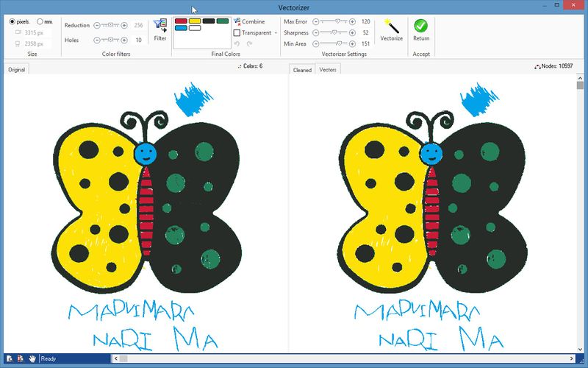
Task: Click the green Return checkmark icon
Action: click(x=421, y=26)
